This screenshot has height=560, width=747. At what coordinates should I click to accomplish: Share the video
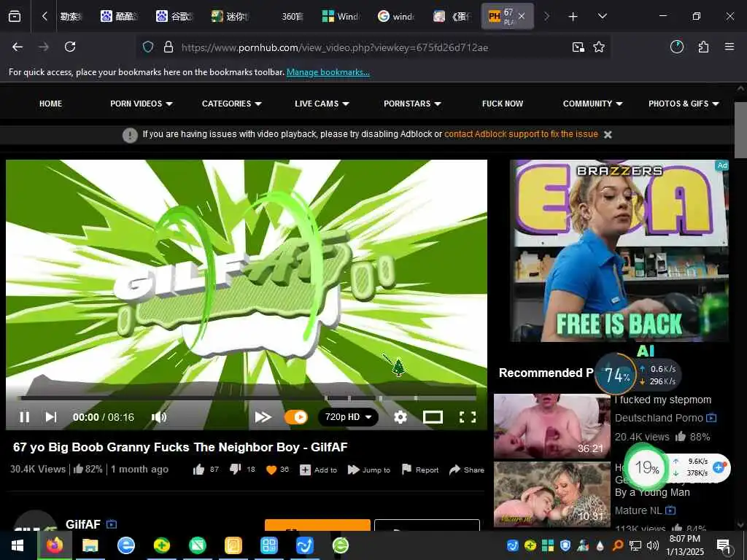pos(466,470)
